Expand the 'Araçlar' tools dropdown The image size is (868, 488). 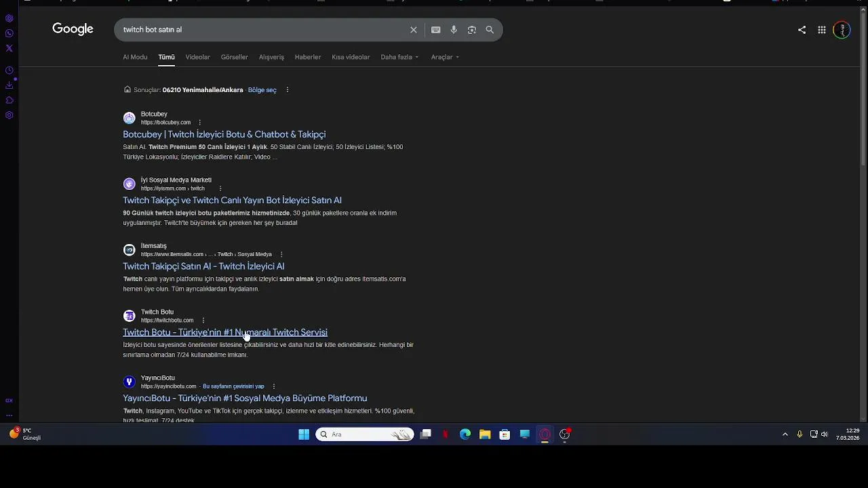(445, 57)
